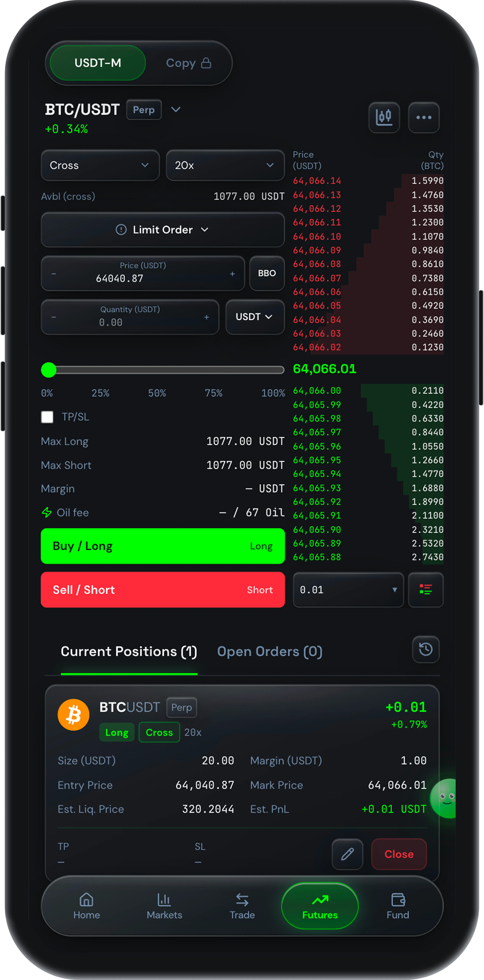Tap the position Entry Price 64,040.87
The width and height of the screenshot is (484, 980).
coord(205,785)
